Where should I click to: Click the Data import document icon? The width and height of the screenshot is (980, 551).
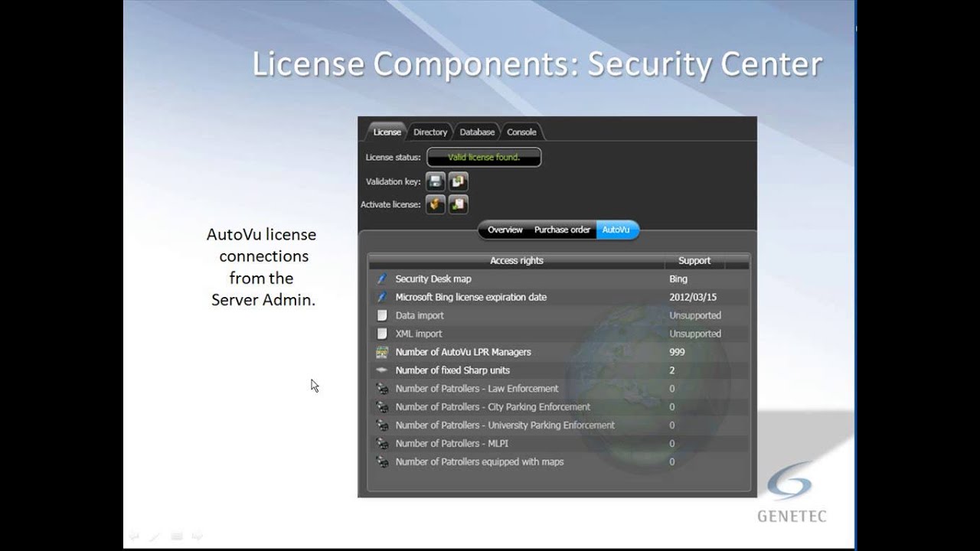[382, 315]
